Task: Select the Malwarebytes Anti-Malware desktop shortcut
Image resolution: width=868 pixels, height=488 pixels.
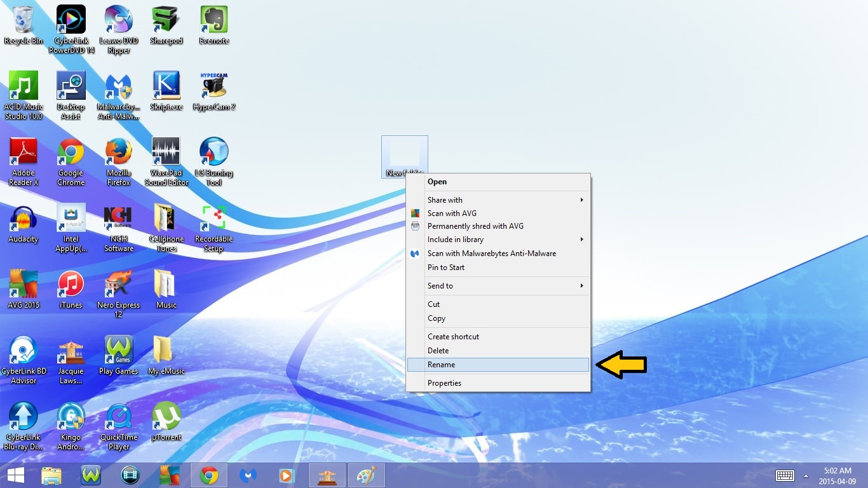Action: [119, 95]
